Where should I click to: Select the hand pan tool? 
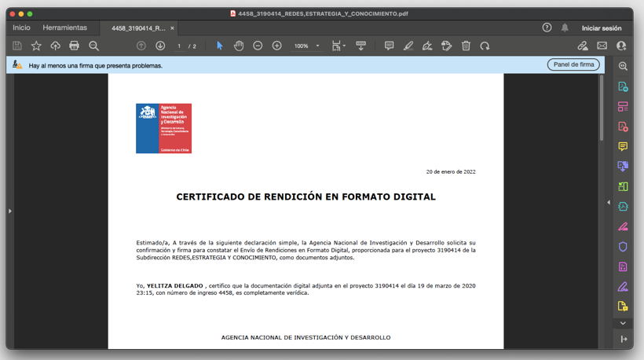[x=239, y=46]
